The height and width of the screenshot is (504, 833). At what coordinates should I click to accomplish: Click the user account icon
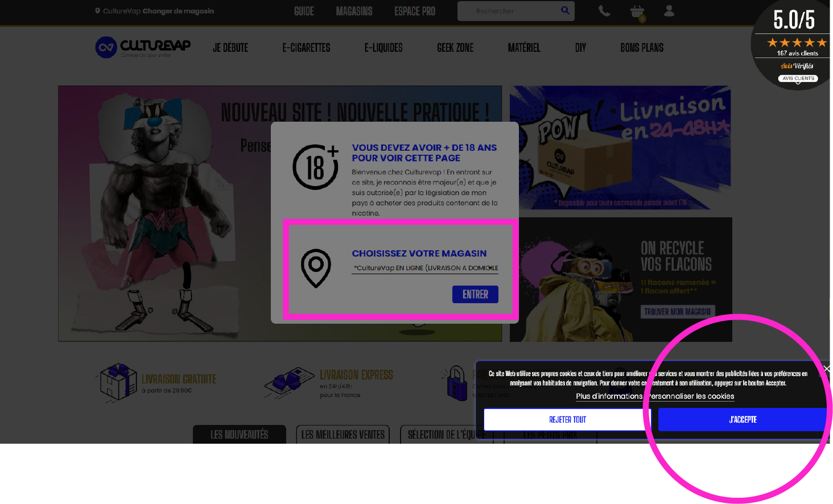click(669, 11)
